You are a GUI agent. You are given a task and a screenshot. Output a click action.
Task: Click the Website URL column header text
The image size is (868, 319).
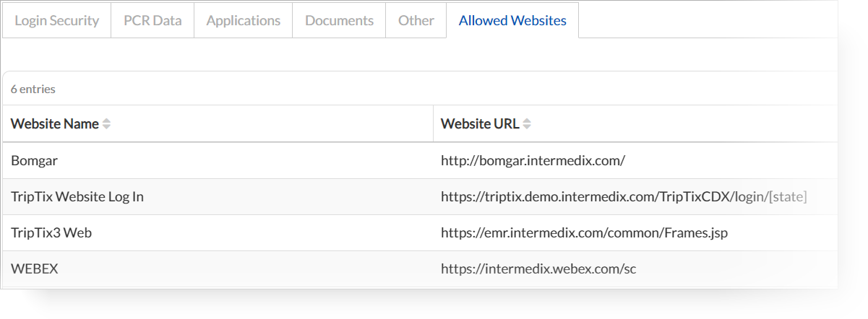pos(480,124)
